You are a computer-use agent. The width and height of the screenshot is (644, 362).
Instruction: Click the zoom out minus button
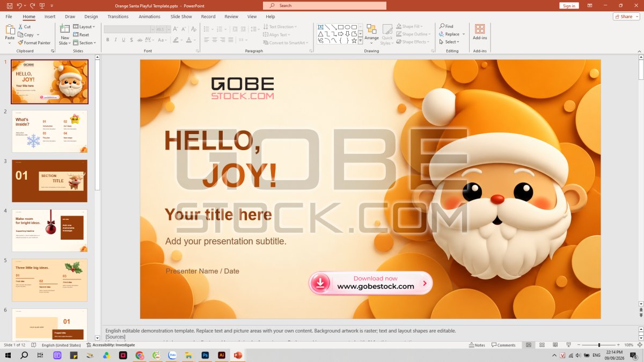580,345
